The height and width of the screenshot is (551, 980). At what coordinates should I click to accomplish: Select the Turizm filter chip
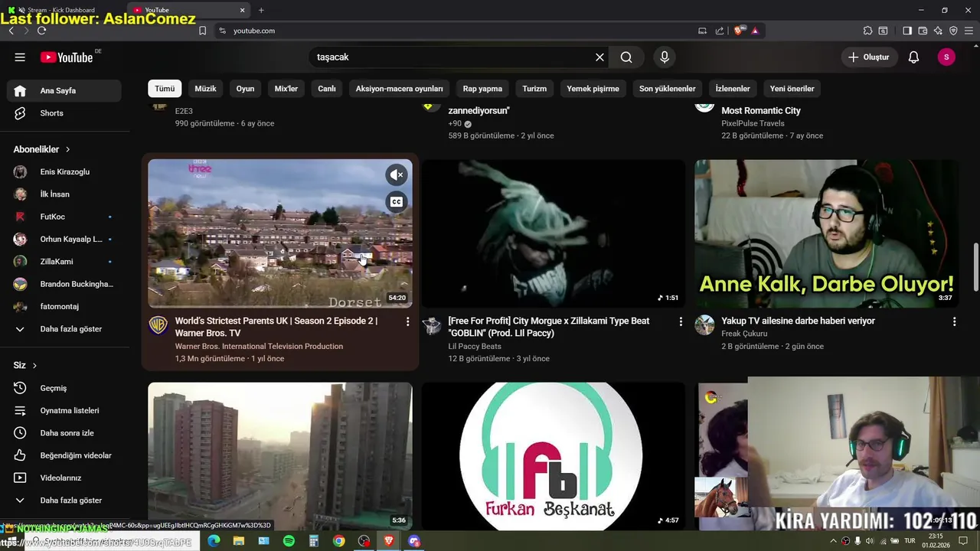534,89
